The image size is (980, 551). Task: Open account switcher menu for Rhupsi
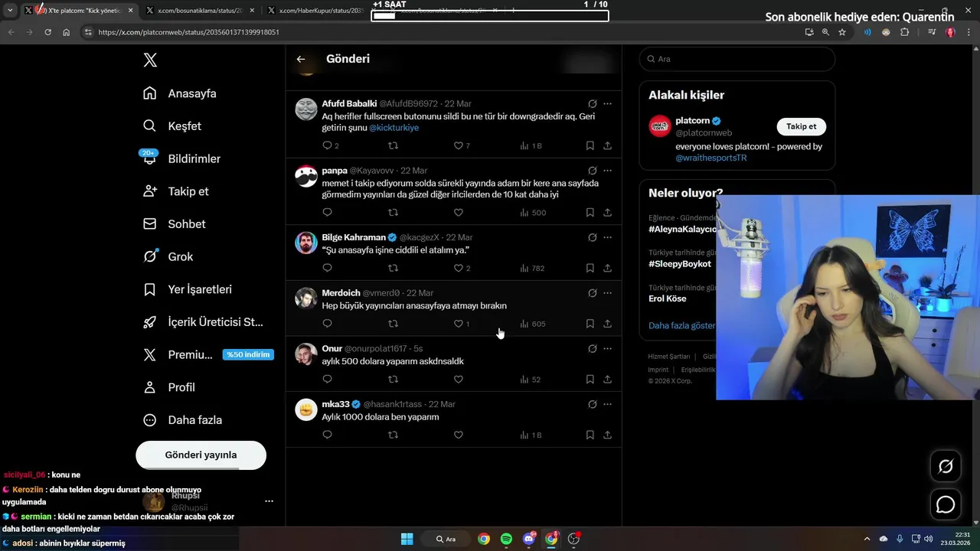pyautogui.click(x=269, y=501)
